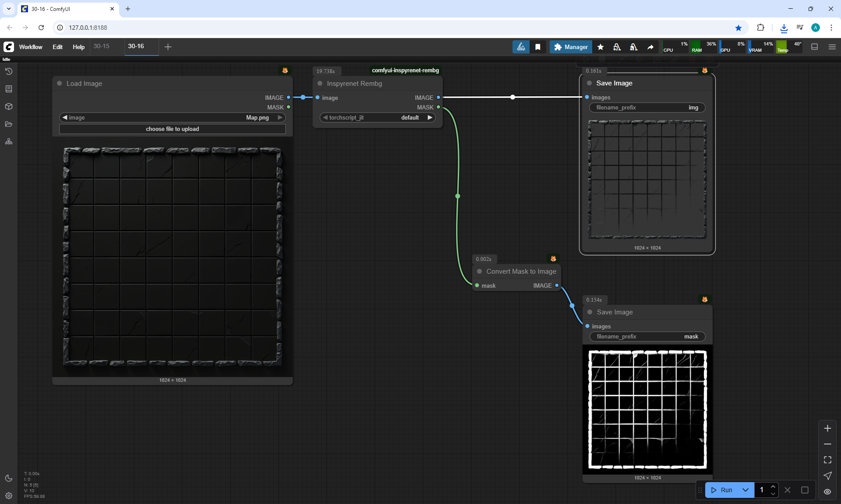Screen dimensions: 841x504
Task: Expand the Run button dropdown arrow
Action: [x=746, y=490]
